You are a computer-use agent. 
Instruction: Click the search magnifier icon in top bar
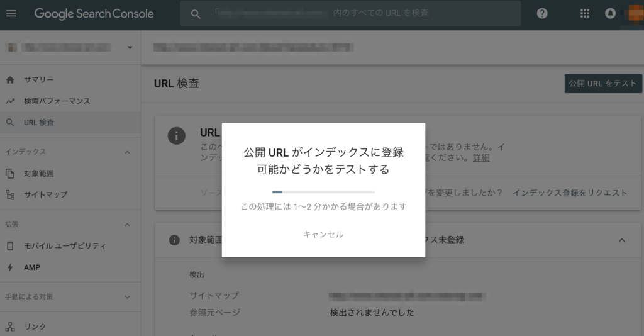click(196, 14)
